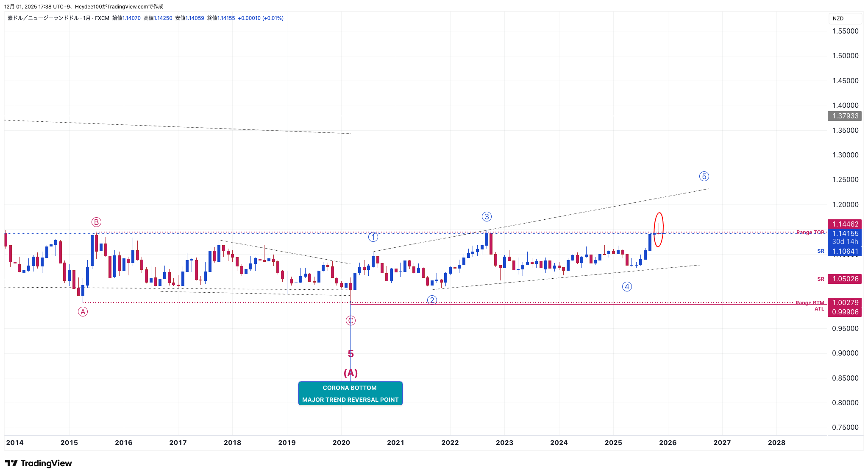
Task: Click the SR label at 1.05026
Action: (x=821, y=279)
